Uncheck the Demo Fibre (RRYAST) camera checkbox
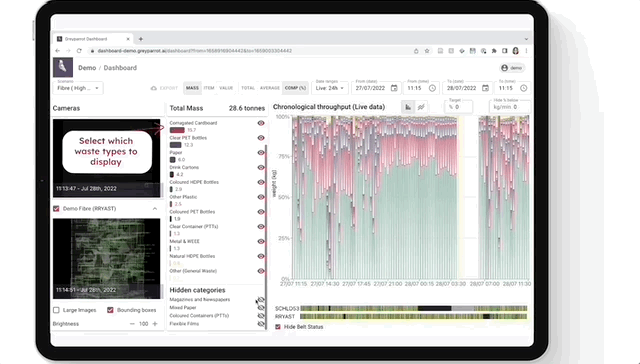 coord(56,209)
